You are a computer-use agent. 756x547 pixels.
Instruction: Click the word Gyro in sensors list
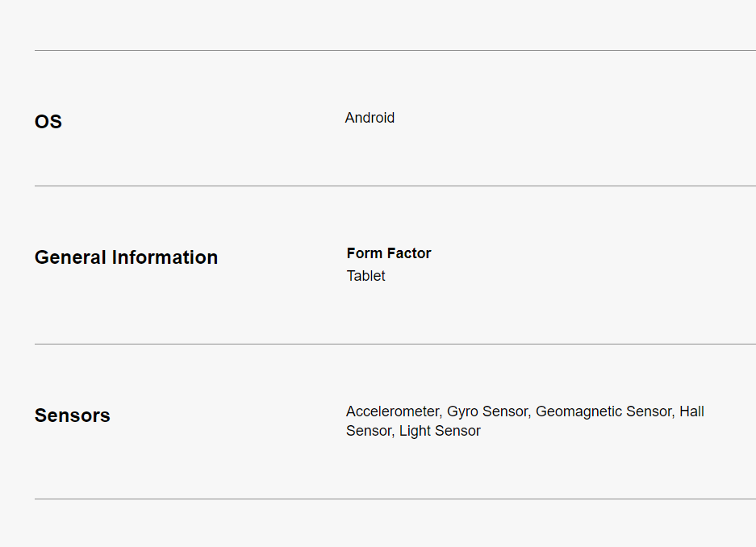463,411
